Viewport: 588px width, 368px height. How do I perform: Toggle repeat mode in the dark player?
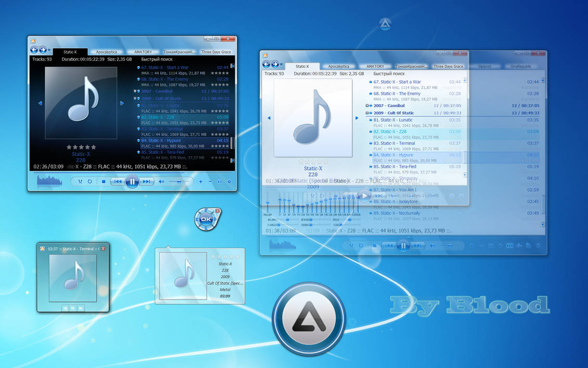pyautogui.click(x=89, y=181)
